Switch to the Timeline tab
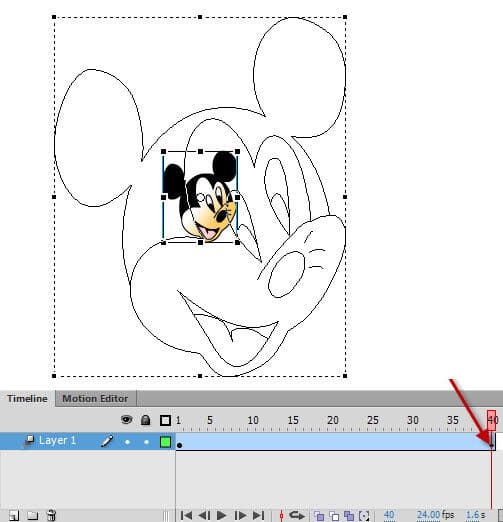The height and width of the screenshot is (522, 503). pos(27,399)
